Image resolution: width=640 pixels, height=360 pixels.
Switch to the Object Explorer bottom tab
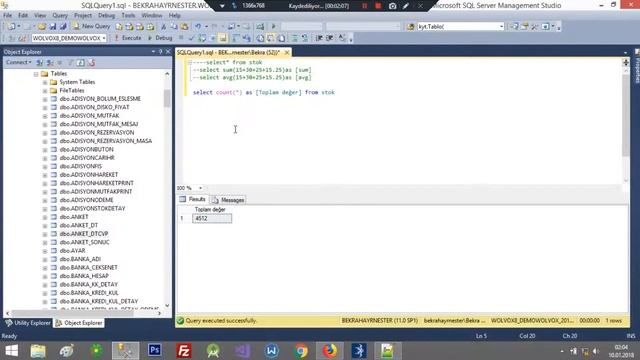[x=79, y=323]
